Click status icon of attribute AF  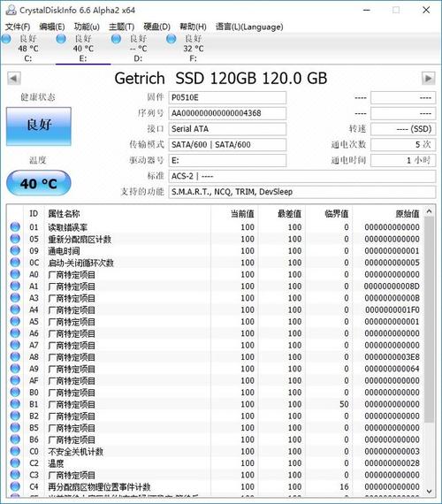[x=15, y=380]
